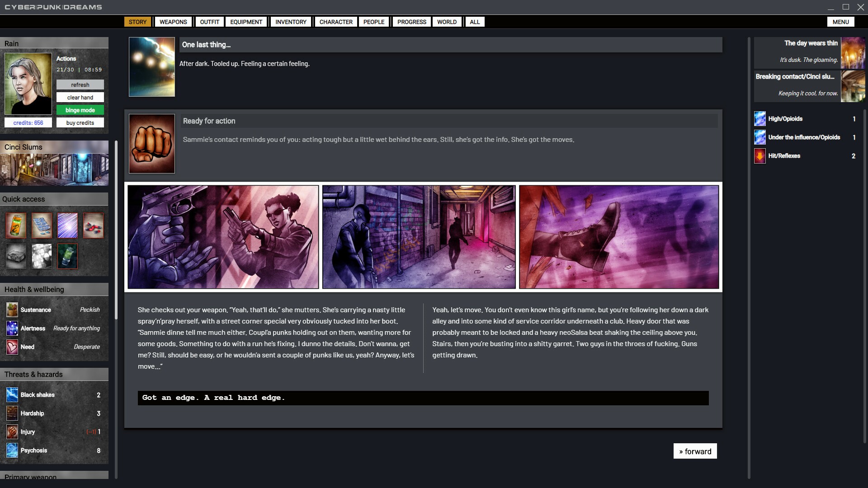868x488 pixels.
Task: Click the Hit/Reflexes status icon
Action: (760, 156)
